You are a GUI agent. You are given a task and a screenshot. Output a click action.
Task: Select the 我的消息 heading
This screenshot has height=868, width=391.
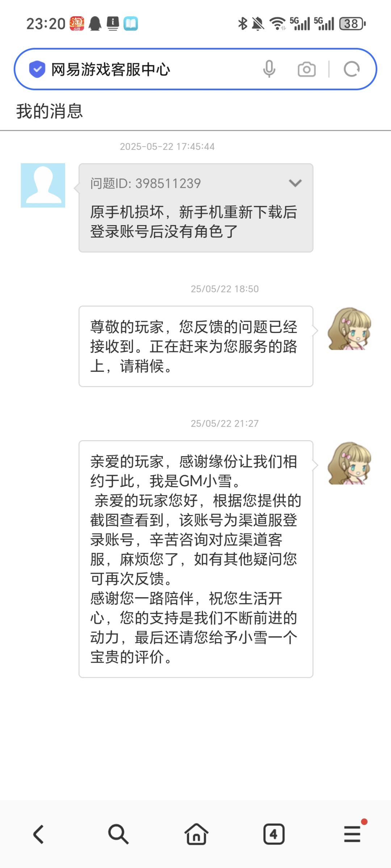(50, 111)
